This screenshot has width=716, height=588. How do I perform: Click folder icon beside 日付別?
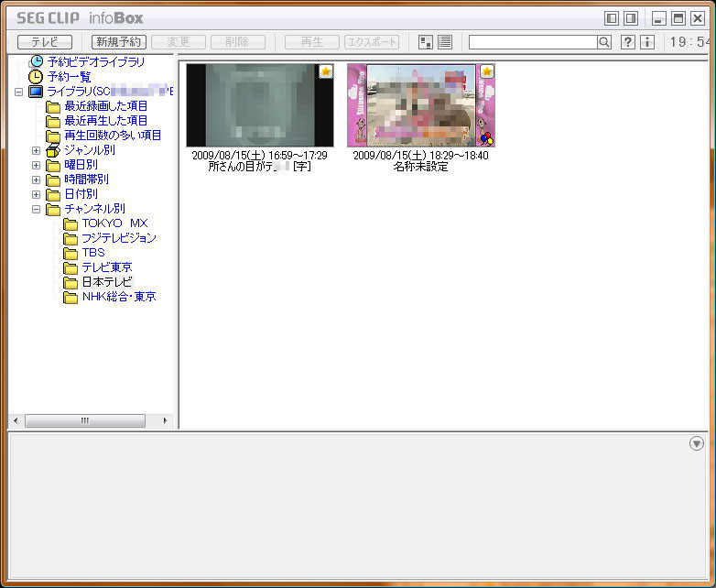click(x=53, y=195)
